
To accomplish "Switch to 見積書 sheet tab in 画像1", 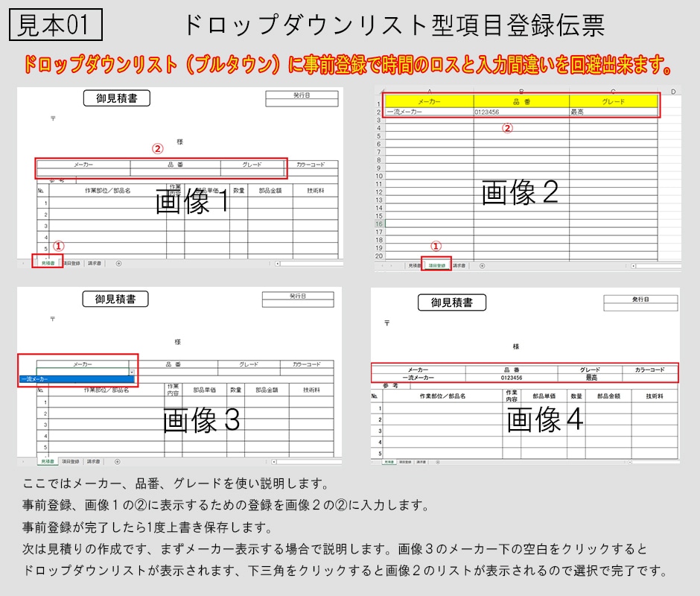I will click(48, 264).
